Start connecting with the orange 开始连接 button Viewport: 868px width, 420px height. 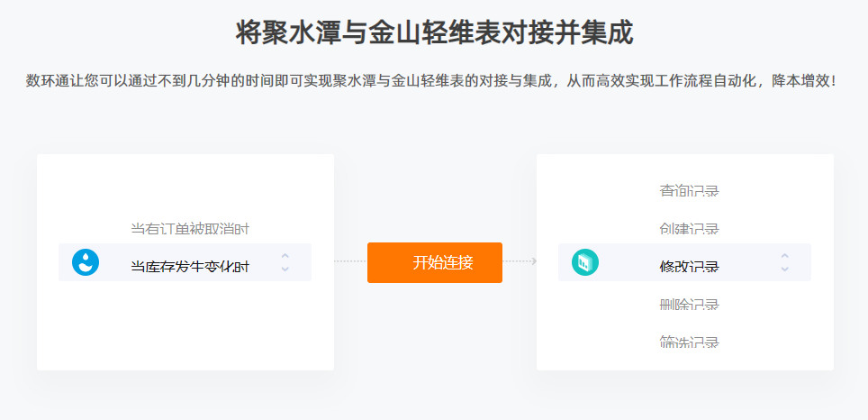[x=435, y=262]
